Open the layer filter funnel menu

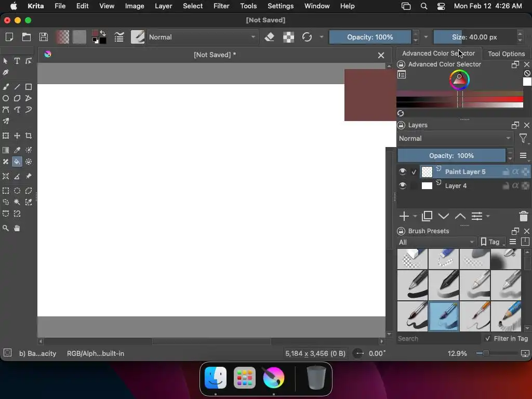[x=523, y=138]
